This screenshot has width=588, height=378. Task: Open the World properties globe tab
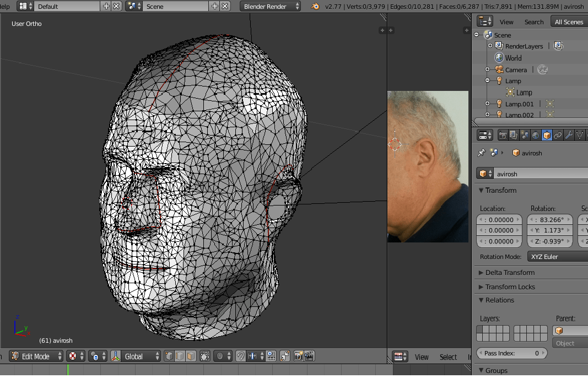click(536, 136)
